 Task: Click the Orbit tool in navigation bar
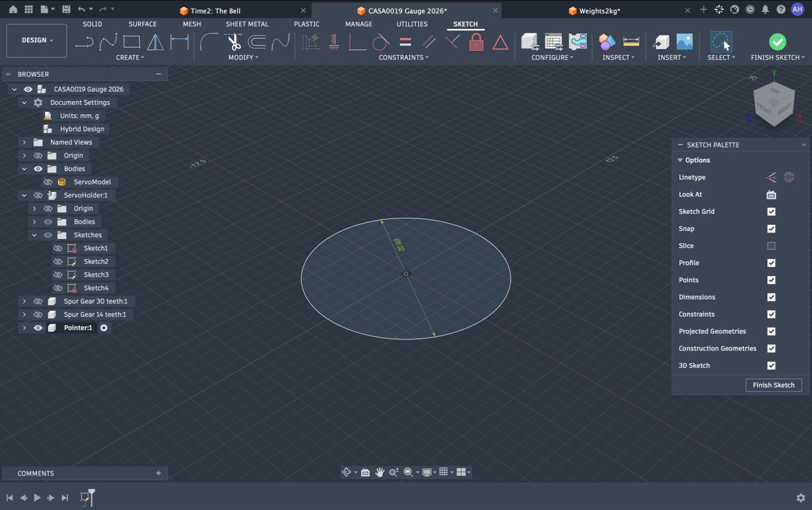347,472
